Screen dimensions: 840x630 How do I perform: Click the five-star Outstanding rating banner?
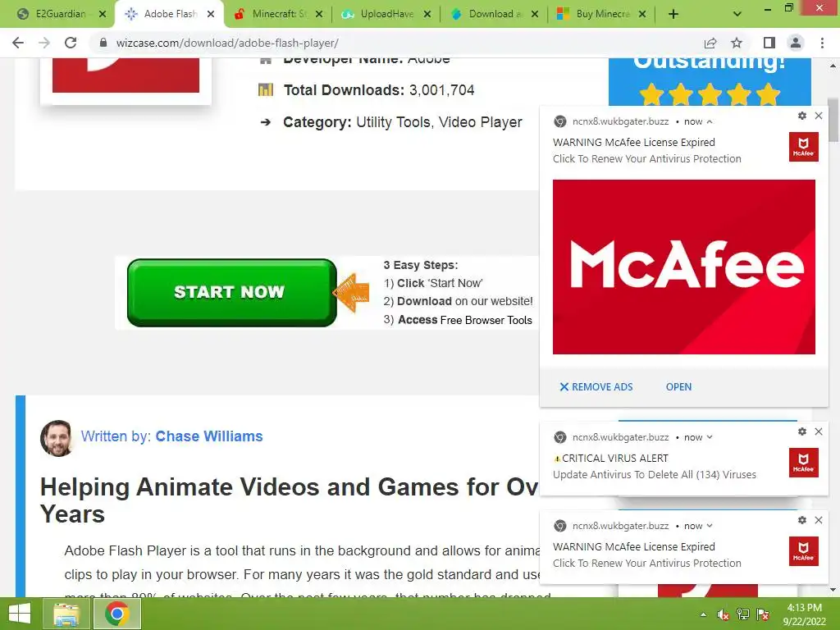point(710,81)
